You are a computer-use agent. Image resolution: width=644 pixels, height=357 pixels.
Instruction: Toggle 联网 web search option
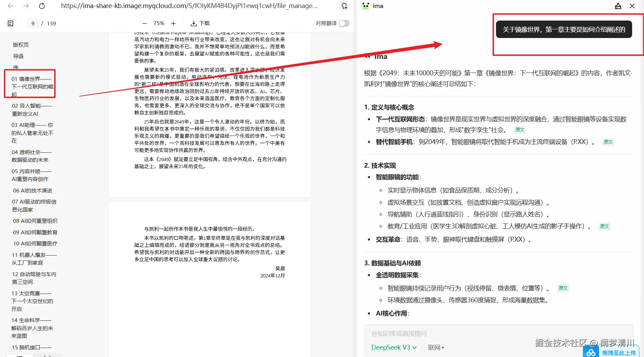click(436, 348)
